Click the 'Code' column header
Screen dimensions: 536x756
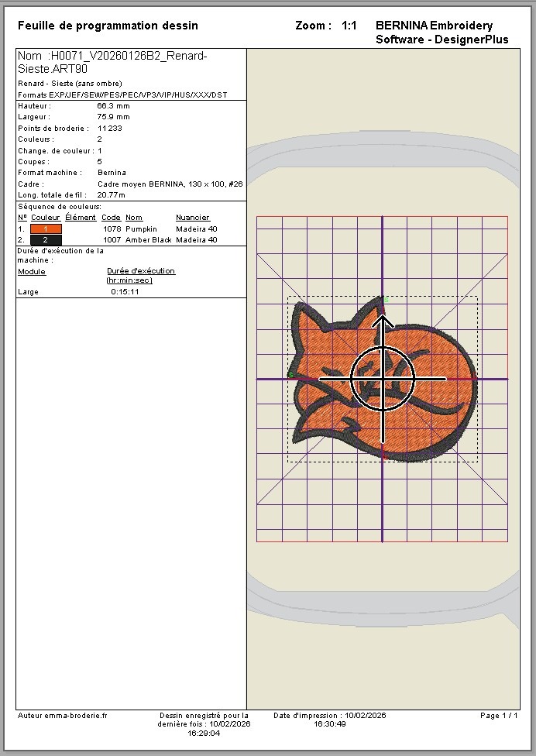(111, 218)
